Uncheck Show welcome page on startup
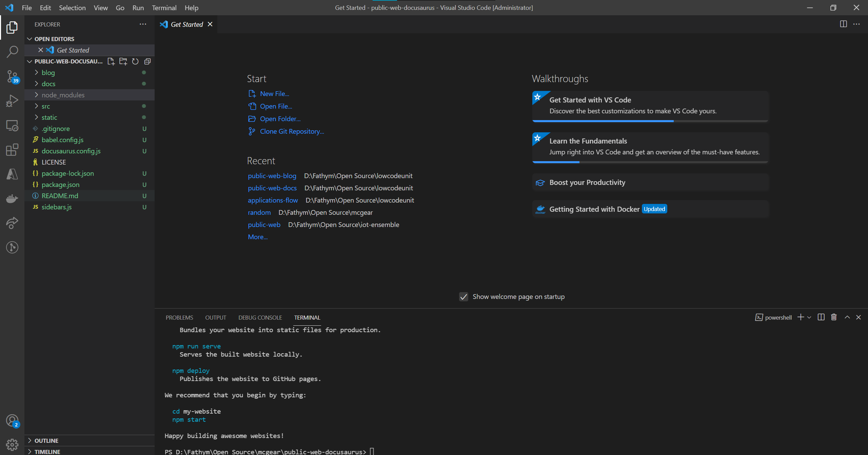The height and width of the screenshot is (455, 868). click(x=463, y=297)
